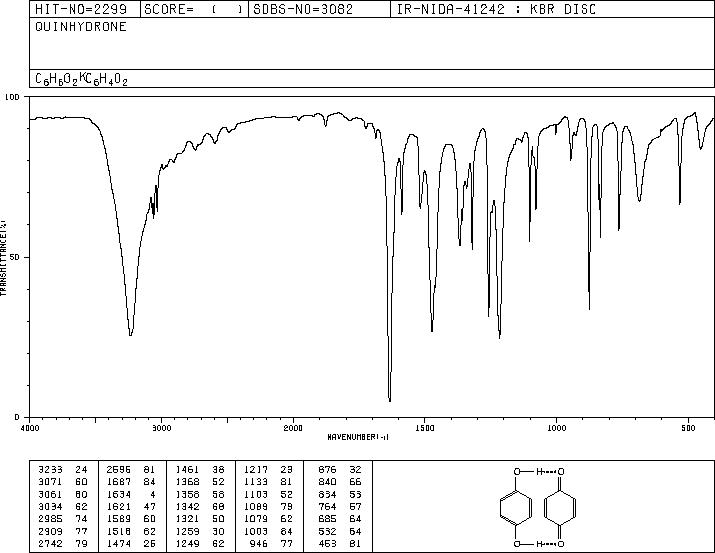Click peak value 764 in the table
715x553 pixels.
[327, 506]
